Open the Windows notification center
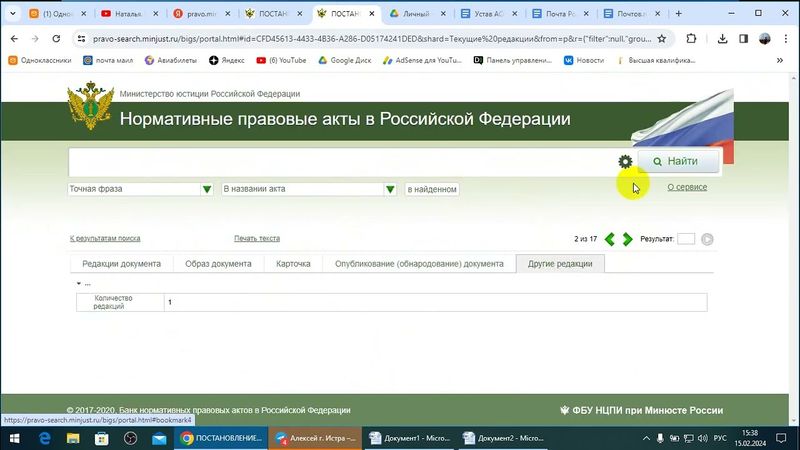The height and width of the screenshot is (450, 800). [x=781, y=438]
